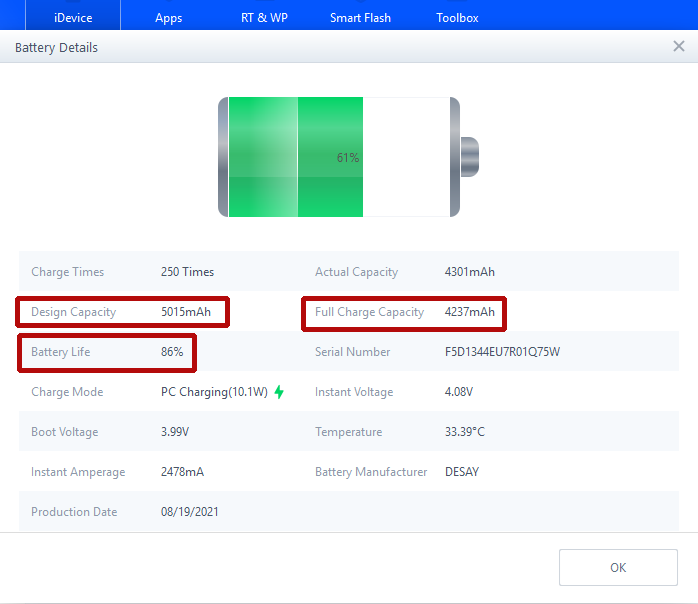This screenshot has height=604, width=698.
Task: Click the Battery Manufacturer value DESAY
Action: point(462,472)
